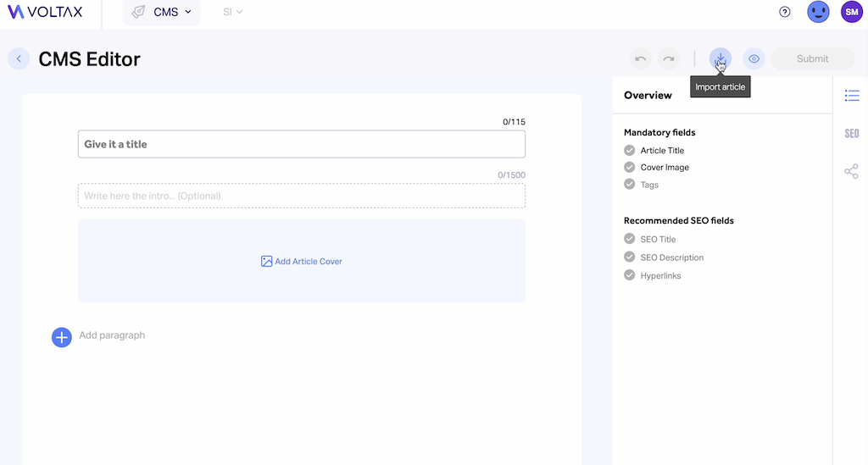Click the blue plus Add paragraph button
The width and height of the screenshot is (868, 465).
(61, 337)
